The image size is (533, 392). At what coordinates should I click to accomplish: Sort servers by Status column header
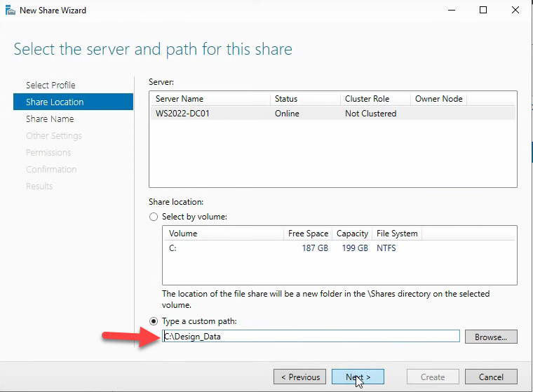pos(305,99)
